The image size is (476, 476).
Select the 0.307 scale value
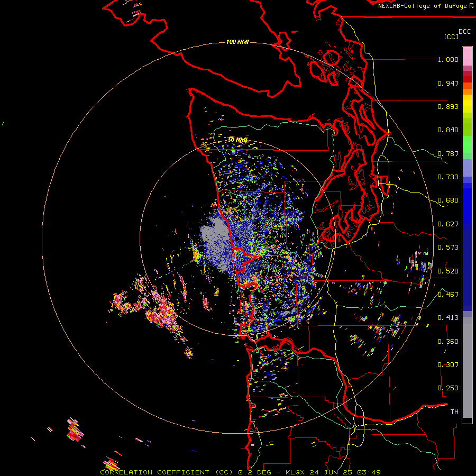coord(448,365)
